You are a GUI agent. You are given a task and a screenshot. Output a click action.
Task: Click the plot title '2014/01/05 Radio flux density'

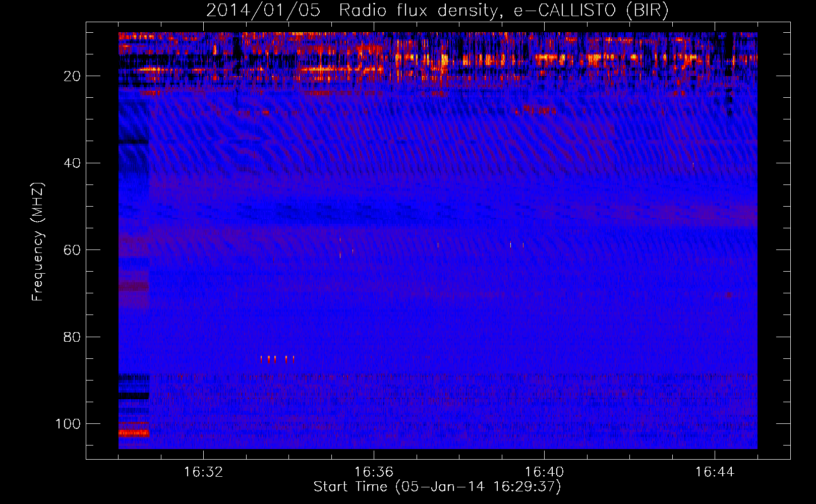[437, 11]
